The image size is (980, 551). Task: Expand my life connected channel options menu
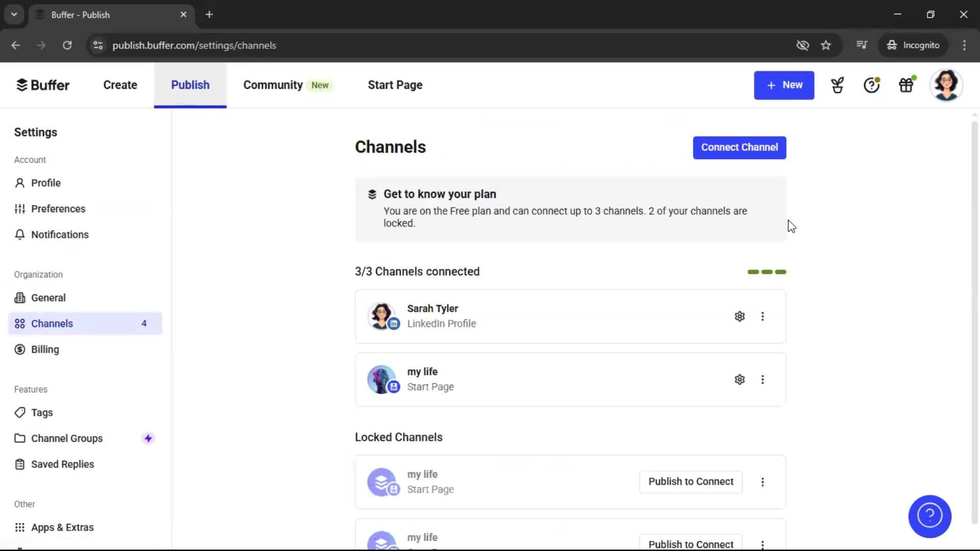pyautogui.click(x=763, y=380)
